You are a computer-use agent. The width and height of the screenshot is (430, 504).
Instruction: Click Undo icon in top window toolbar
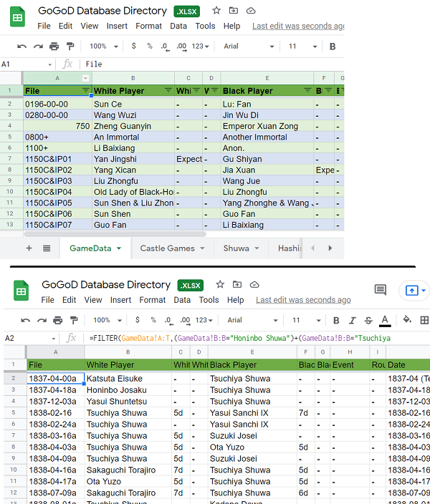[22, 47]
